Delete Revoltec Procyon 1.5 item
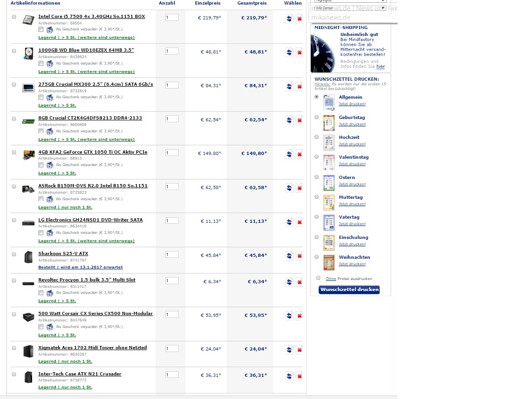The image size is (532, 399). (x=300, y=282)
